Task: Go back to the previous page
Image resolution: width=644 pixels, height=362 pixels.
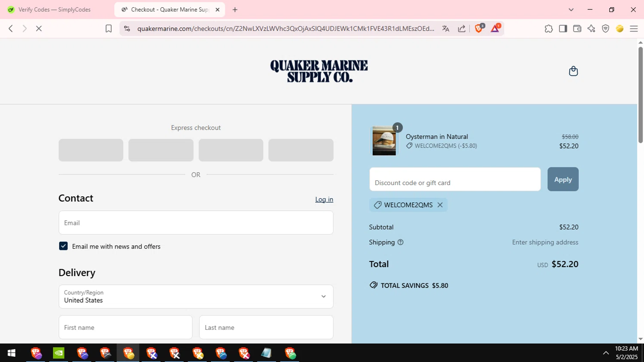Action: (11, 28)
